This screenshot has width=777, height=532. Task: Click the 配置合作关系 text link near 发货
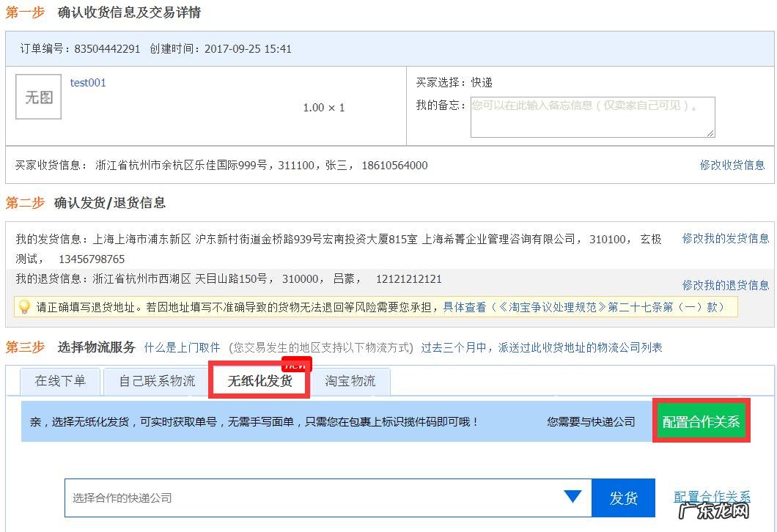[x=713, y=497]
